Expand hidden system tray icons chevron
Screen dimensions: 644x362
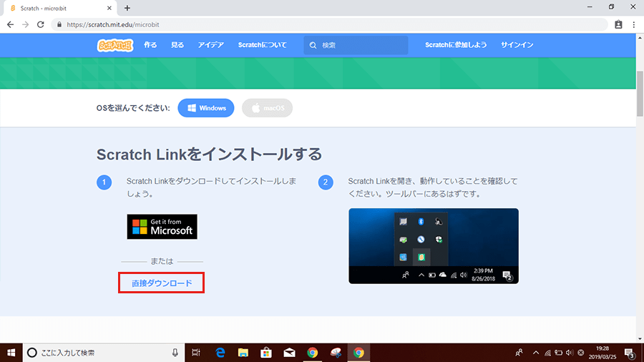pyautogui.click(x=535, y=353)
